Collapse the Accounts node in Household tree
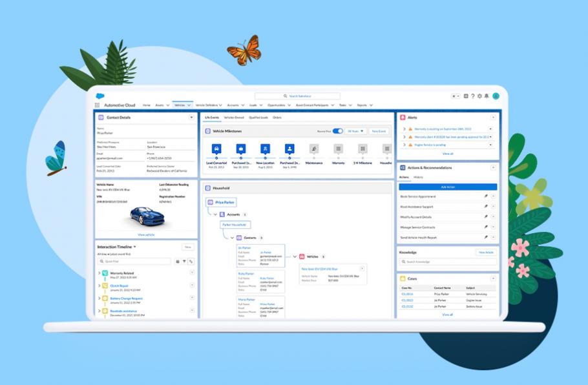The width and height of the screenshot is (588, 385). pyautogui.click(x=215, y=214)
